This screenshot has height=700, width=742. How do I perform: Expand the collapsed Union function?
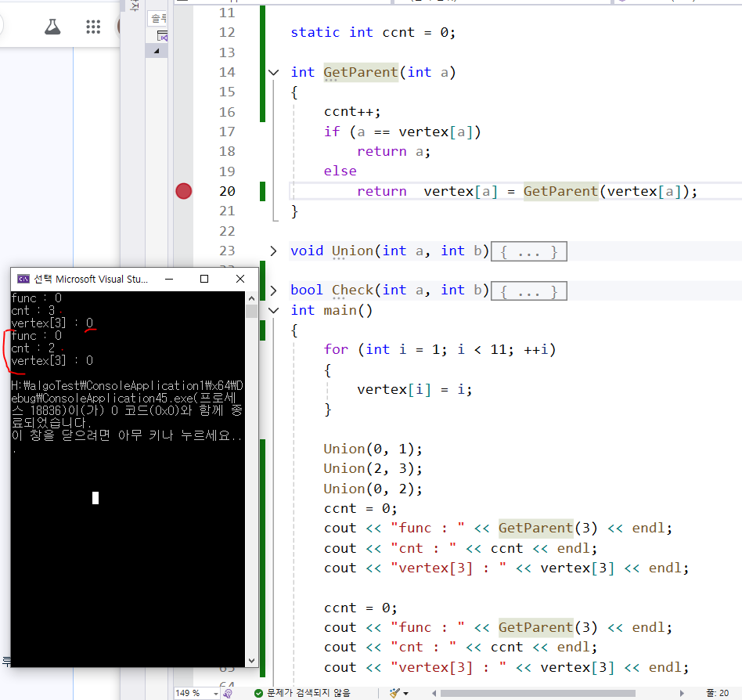click(273, 251)
